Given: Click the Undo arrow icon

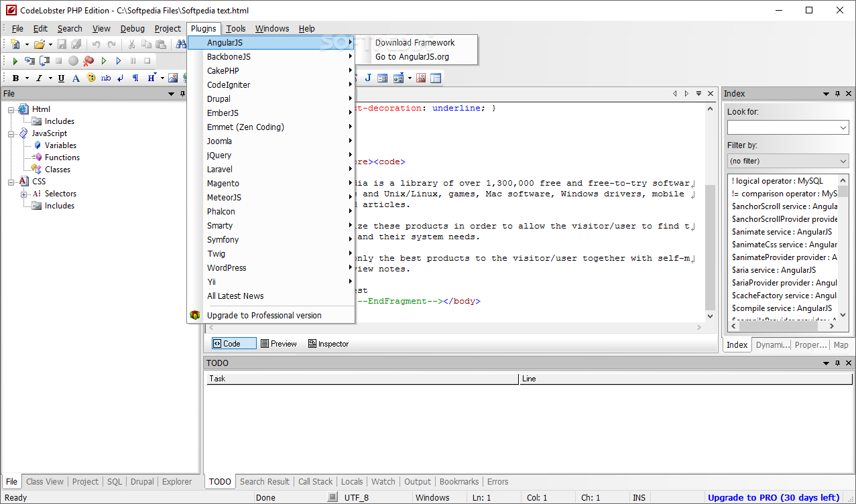Looking at the screenshot, I should [97, 44].
